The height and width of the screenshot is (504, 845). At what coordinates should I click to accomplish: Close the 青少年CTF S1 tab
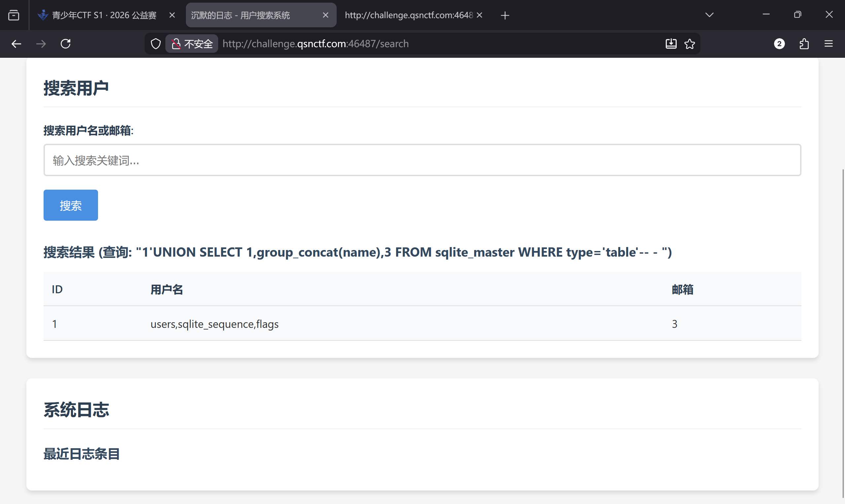tap(172, 15)
